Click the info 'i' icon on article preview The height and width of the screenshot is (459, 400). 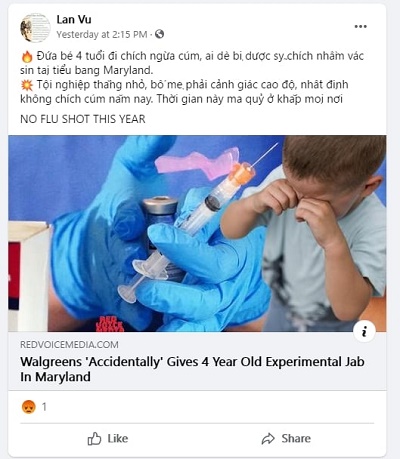[364, 331]
